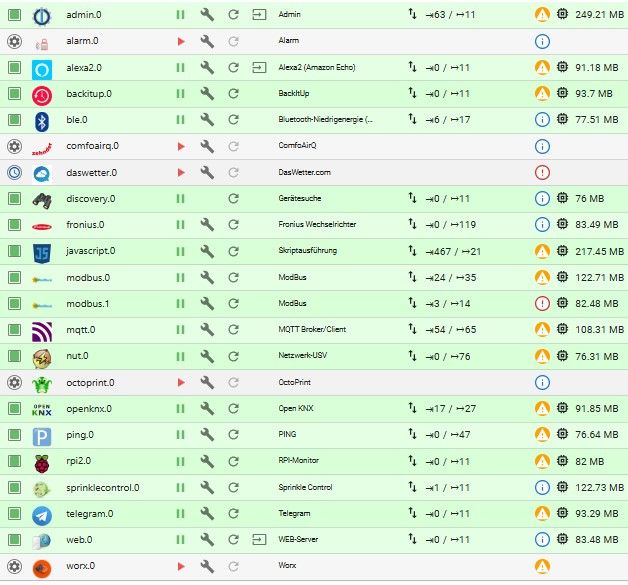
Task: Start the worx.0 instance
Action: (x=181, y=566)
